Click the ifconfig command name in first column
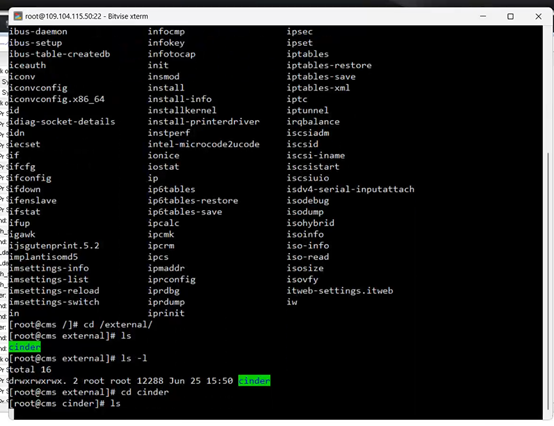The height and width of the screenshot is (426, 554). [30, 178]
